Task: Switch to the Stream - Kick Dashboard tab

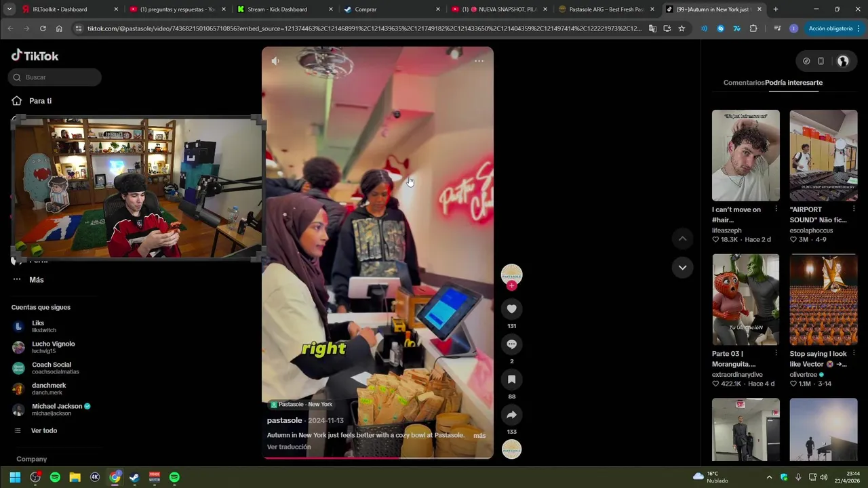Action: (285, 9)
